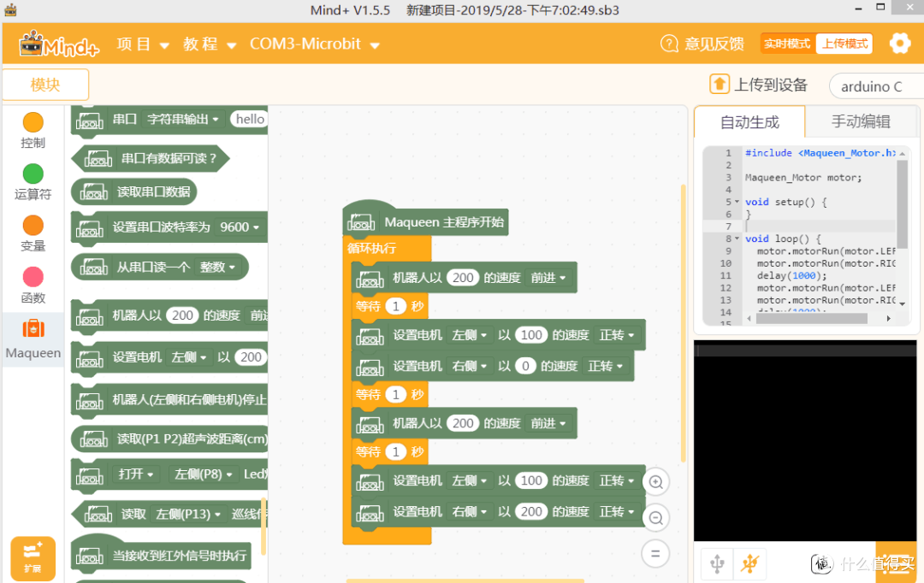Screen dimensions: 924x583
Task: Click the 200 speed field in last motor block
Action: 531,512
